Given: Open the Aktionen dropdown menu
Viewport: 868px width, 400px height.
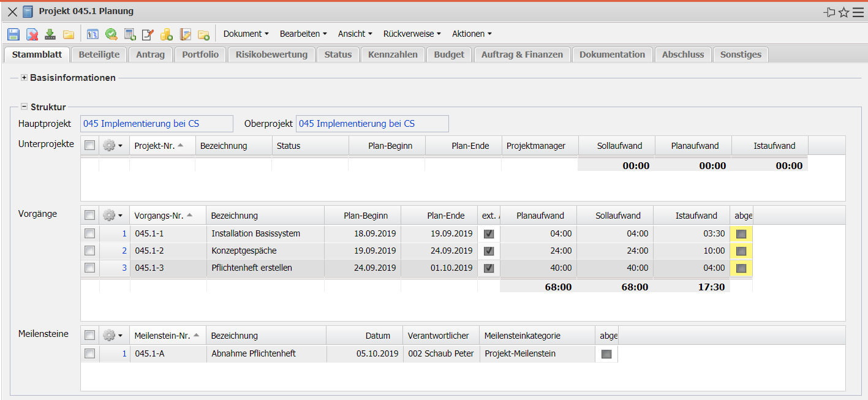Looking at the screenshot, I should (x=471, y=34).
